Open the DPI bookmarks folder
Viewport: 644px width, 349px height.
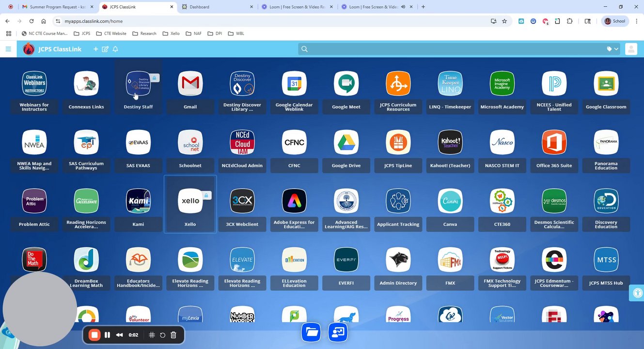pos(215,33)
